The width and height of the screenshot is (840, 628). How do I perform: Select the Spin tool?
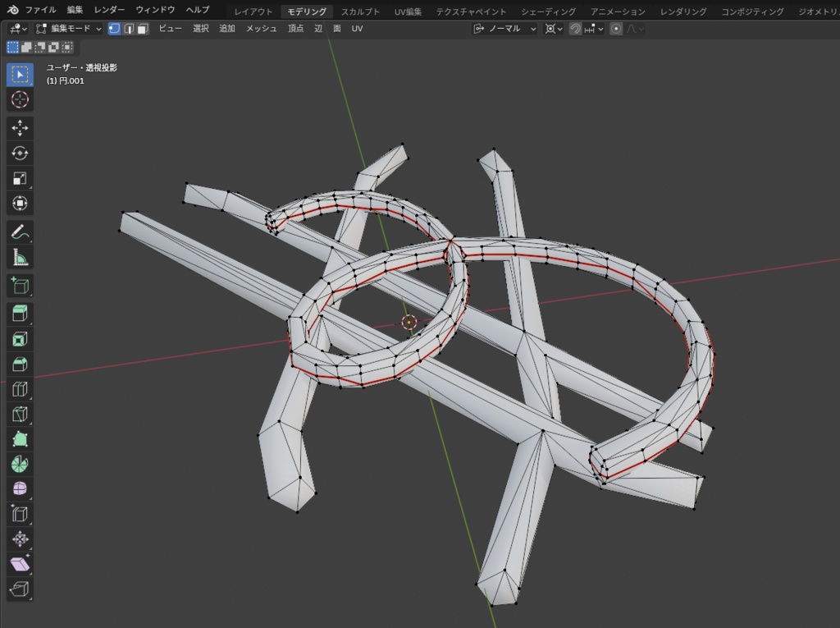click(x=20, y=464)
